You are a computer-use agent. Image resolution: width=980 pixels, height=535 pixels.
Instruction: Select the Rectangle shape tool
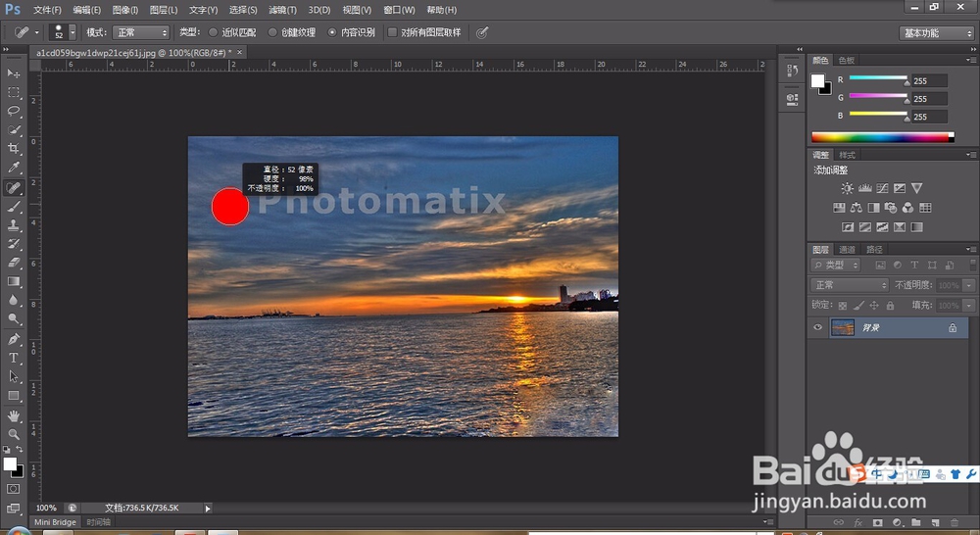click(13, 396)
